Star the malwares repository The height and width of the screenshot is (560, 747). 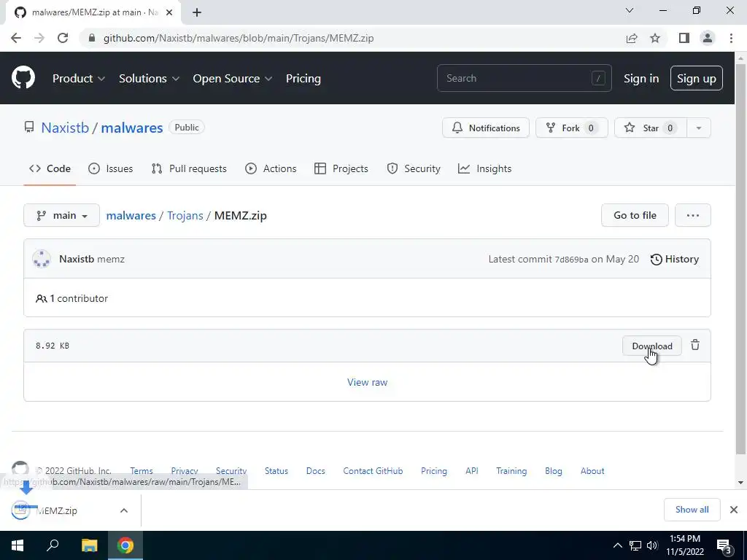[x=651, y=128]
